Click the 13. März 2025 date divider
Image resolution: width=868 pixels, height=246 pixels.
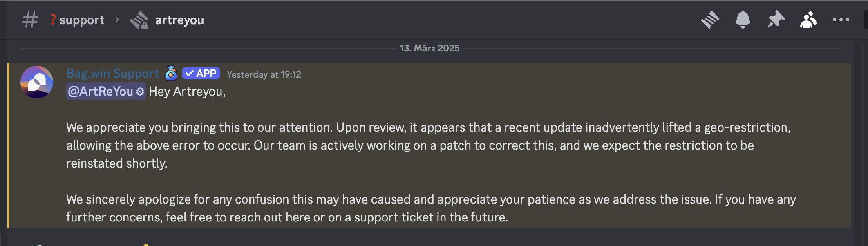430,48
